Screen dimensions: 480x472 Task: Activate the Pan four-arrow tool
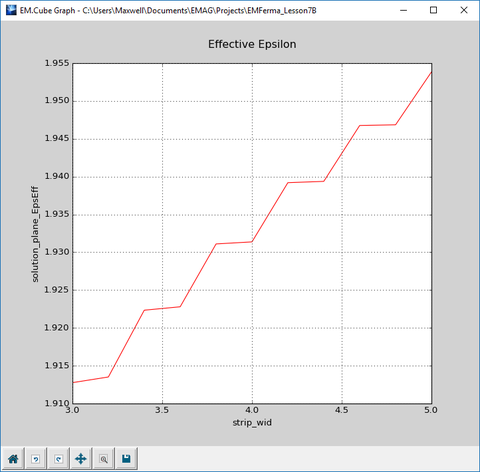pos(81,459)
